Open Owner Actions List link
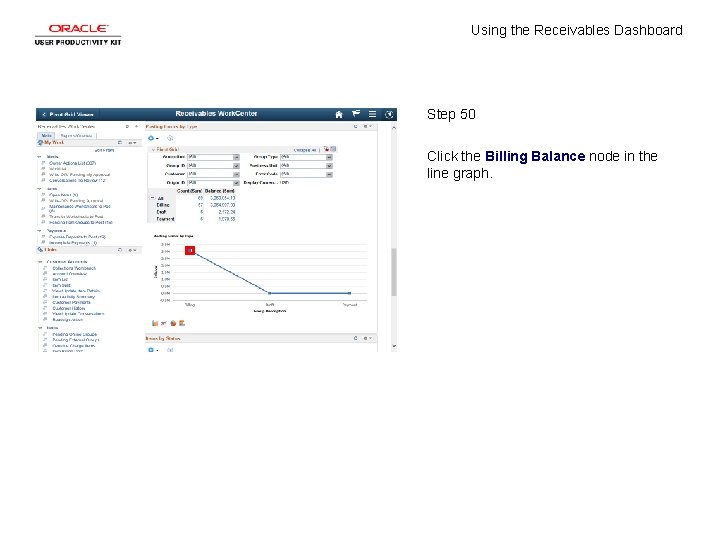 pyautogui.click(x=73, y=163)
